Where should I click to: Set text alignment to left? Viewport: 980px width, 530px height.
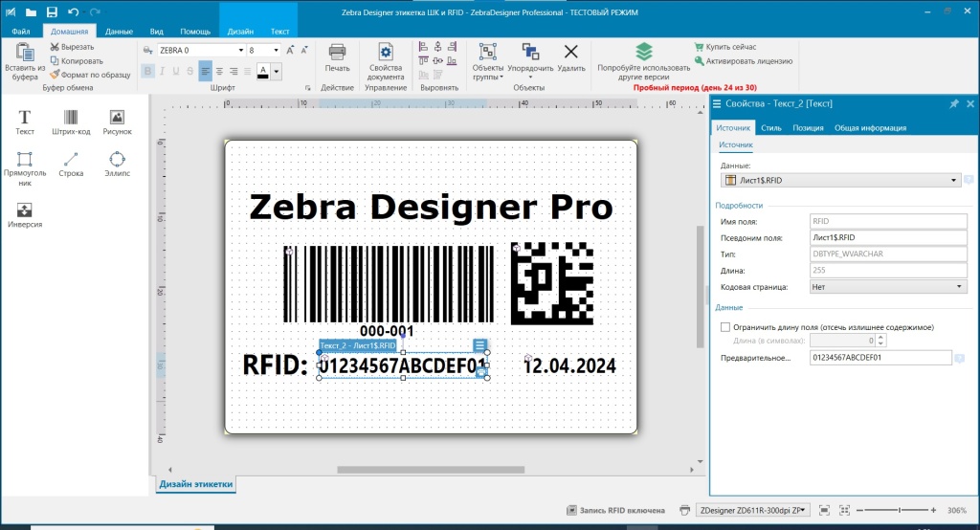[x=205, y=71]
